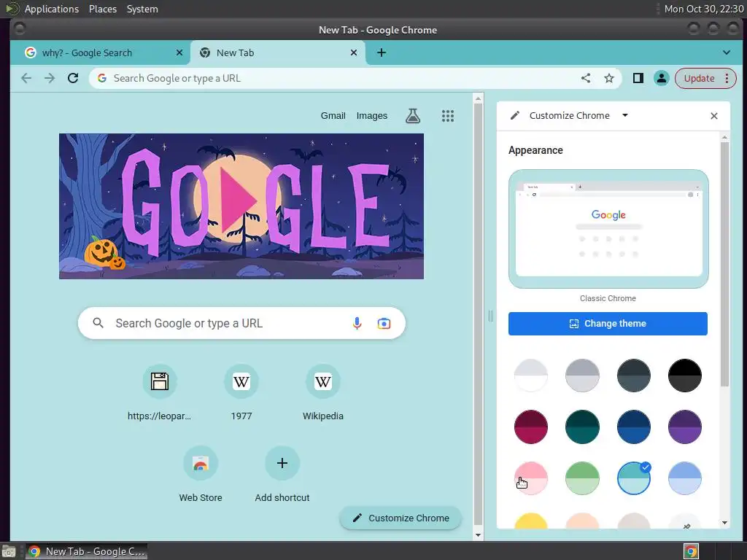Choose the light green color swatch
The image size is (747, 560).
(582, 478)
